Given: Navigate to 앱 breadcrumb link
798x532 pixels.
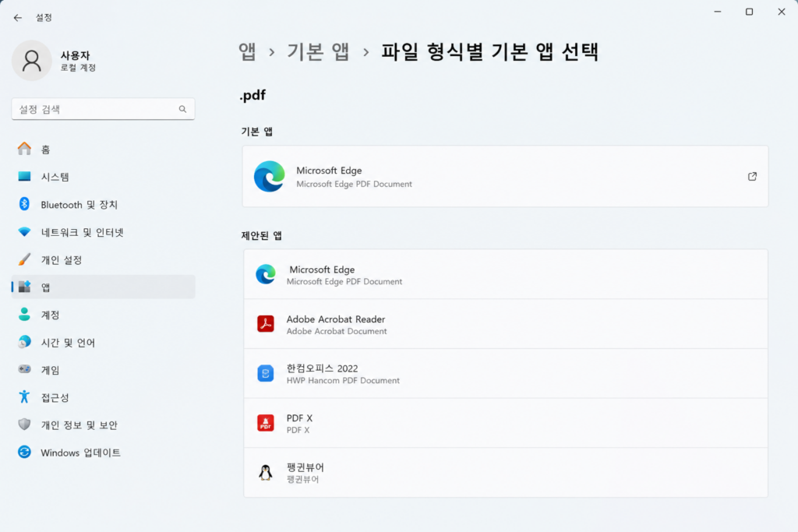Looking at the screenshot, I should [x=247, y=51].
